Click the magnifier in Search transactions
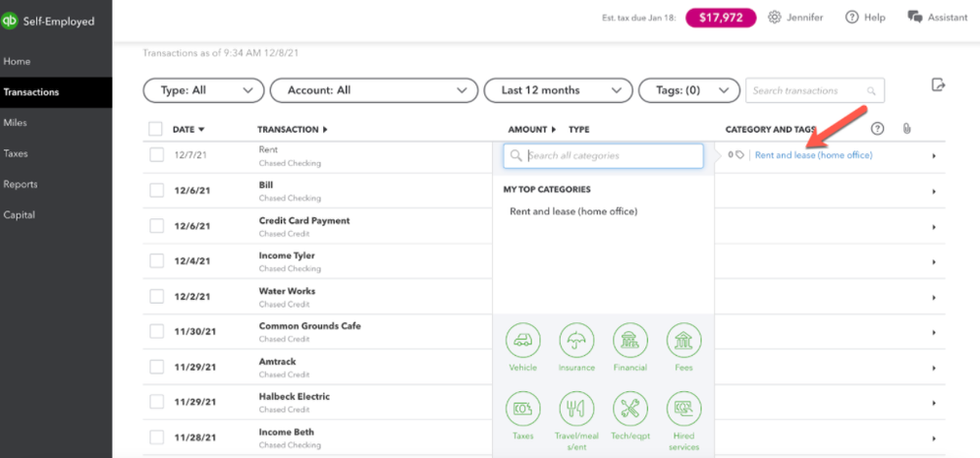Viewport: 980px width, 458px height. [x=871, y=90]
